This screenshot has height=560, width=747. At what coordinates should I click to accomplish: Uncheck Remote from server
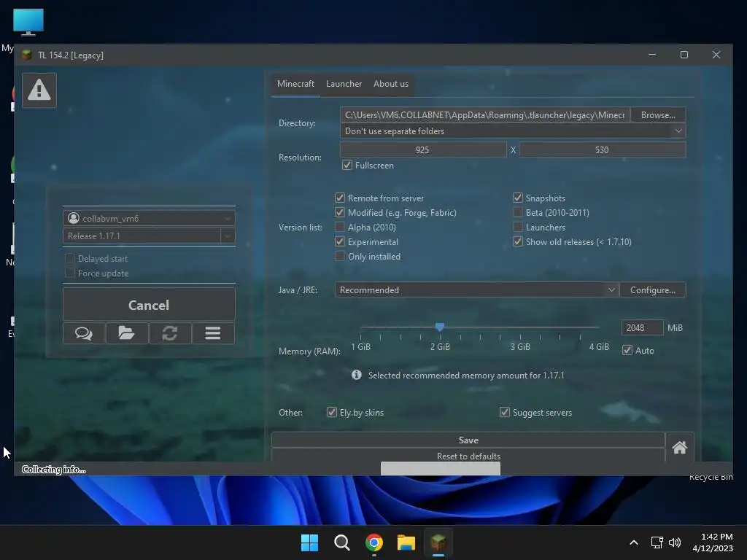click(x=340, y=198)
